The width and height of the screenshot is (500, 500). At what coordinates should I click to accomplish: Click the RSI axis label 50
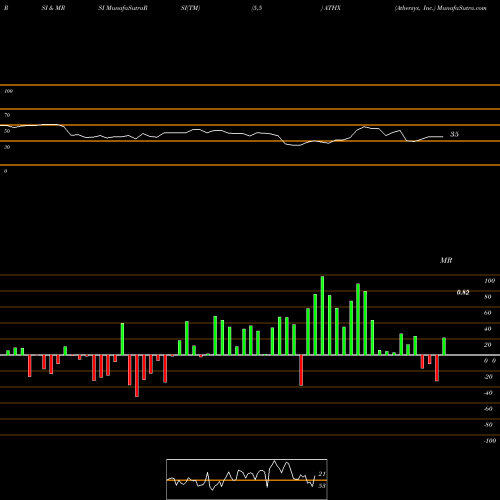7,131
